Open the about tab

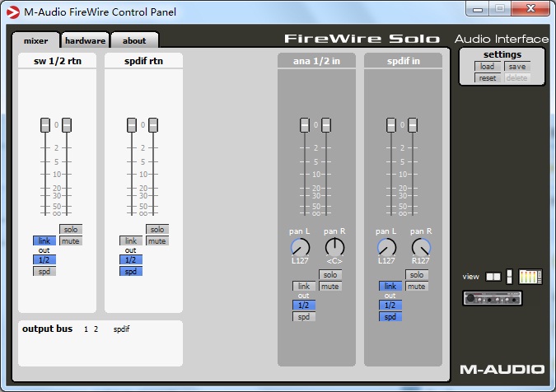pyautogui.click(x=134, y=40)
